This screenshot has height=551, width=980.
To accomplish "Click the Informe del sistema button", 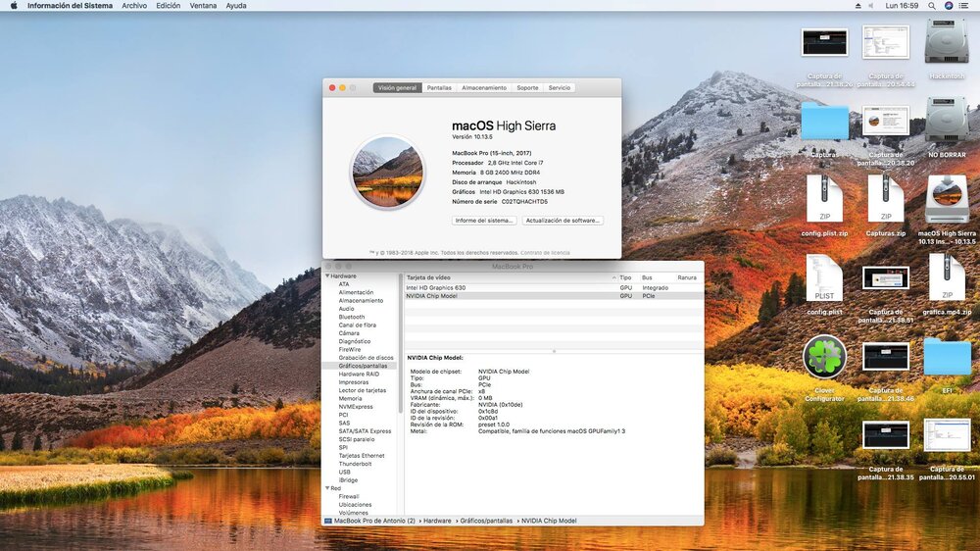I will pos(484,221).
